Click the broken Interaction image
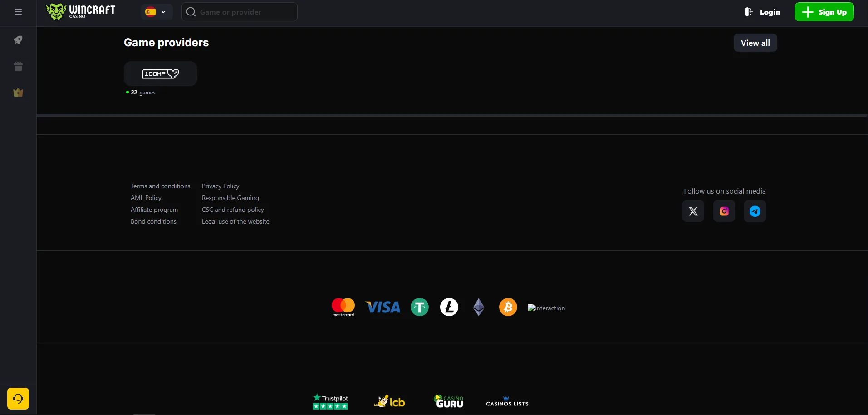 pos(546,308)
